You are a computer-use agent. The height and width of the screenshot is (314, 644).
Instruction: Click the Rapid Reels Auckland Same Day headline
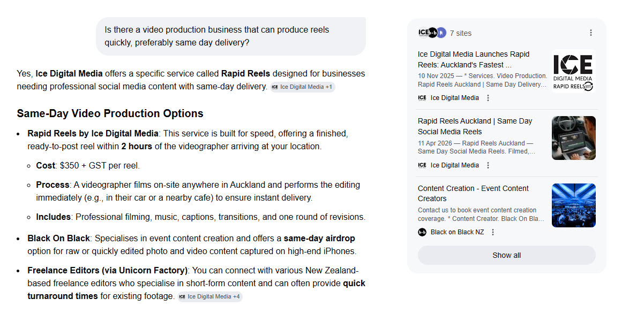[474, 127]
